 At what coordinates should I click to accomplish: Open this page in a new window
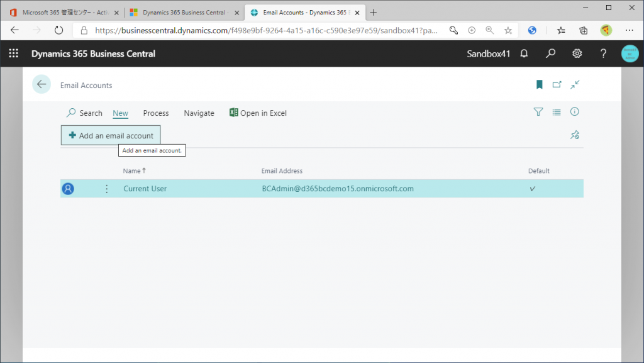557,84
